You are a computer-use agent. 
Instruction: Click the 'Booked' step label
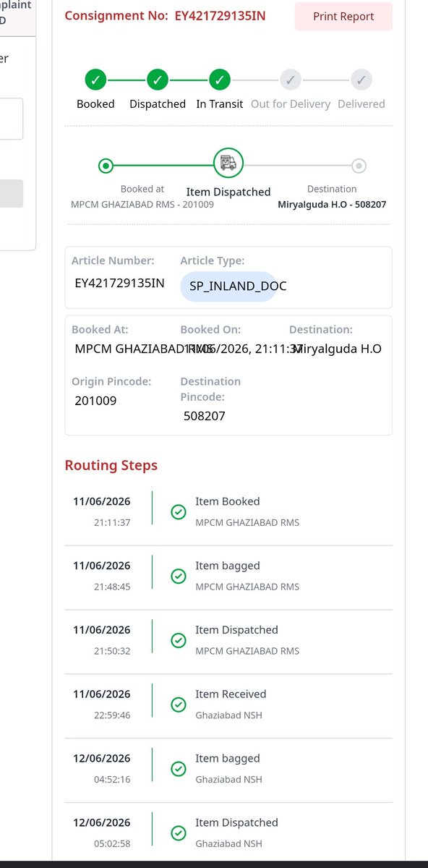[95, 104]
